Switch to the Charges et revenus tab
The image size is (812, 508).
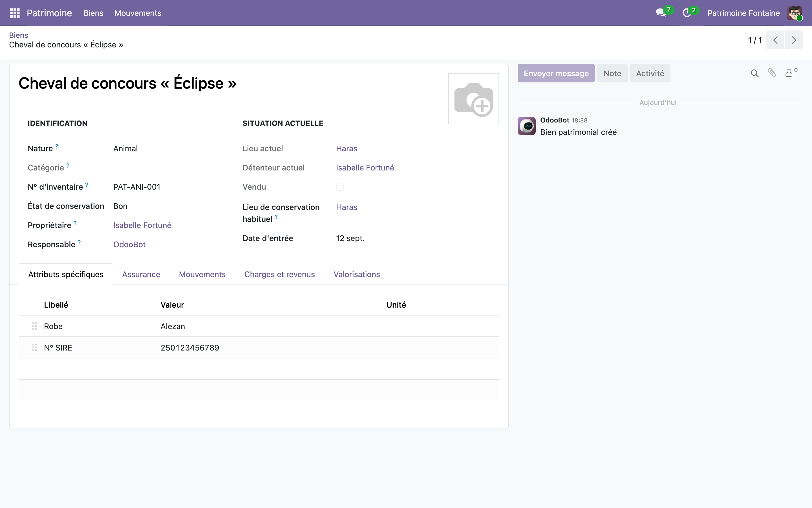coord(279,274)
